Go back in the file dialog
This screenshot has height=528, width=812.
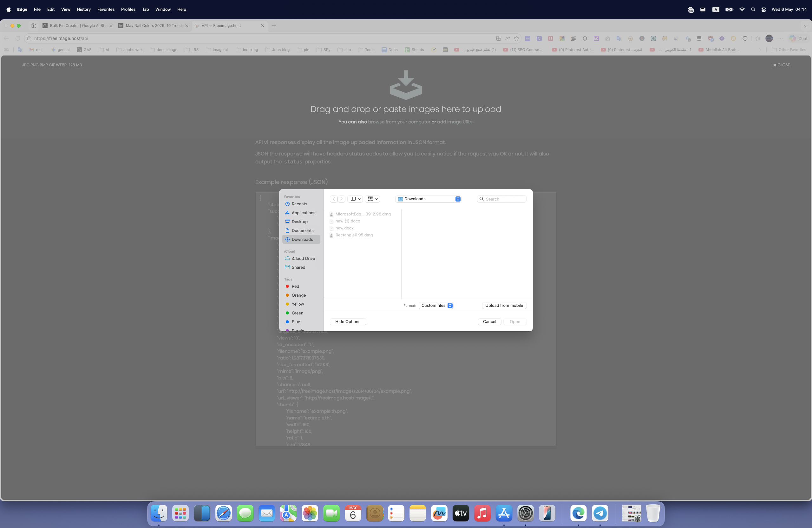tap(334, 199)
